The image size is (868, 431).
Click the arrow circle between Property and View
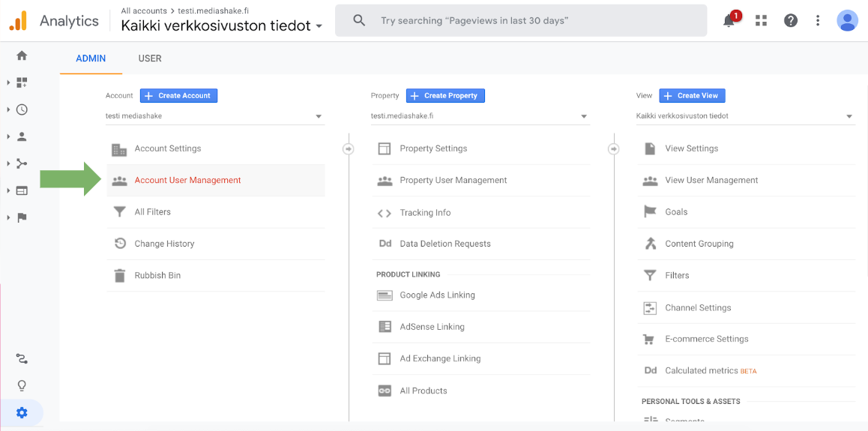tap(613, 149)
